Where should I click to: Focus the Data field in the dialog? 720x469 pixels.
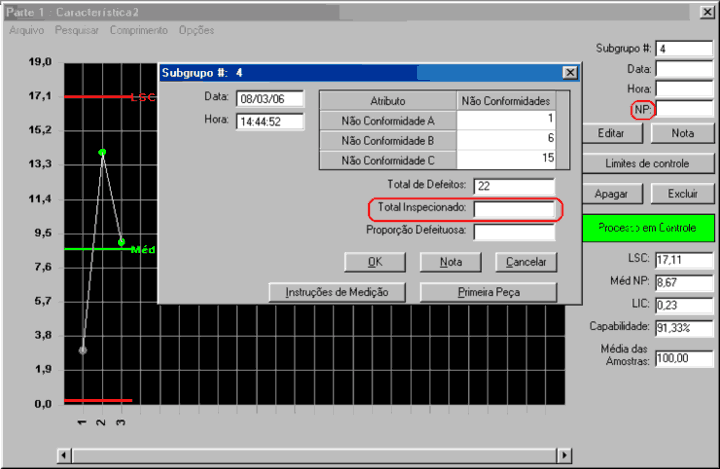point(270,99)
